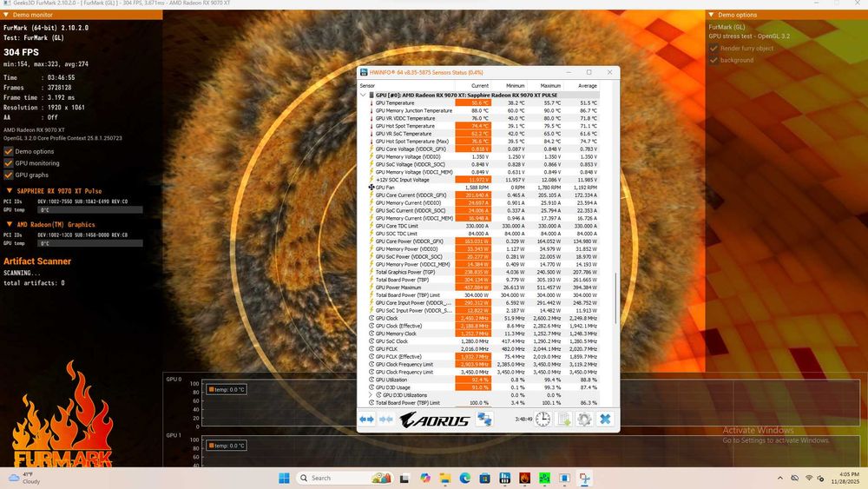Click HWiNFO logging start document icon

564,420
